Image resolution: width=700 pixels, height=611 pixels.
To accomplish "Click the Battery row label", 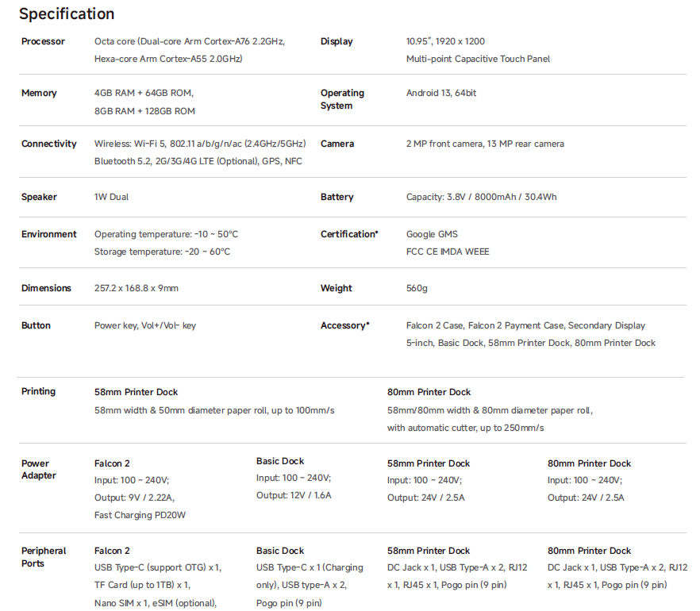I will click(x=337, y=197).
